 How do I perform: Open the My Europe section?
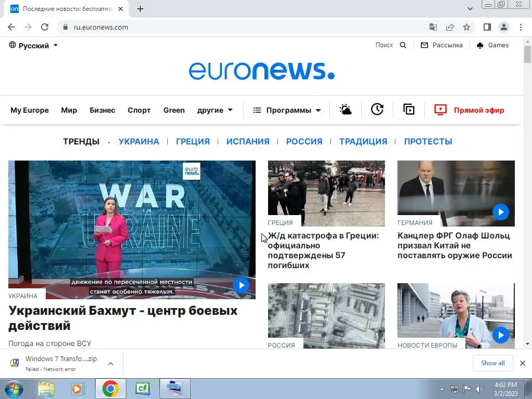[30, 110]
